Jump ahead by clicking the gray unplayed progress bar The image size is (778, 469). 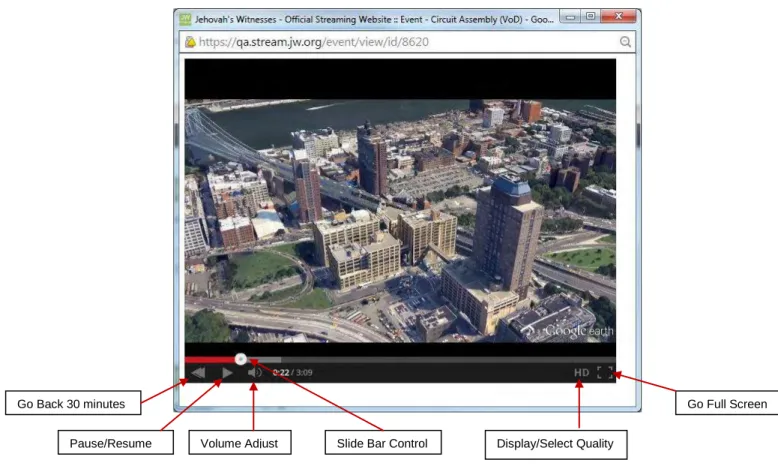click(431, 359)
